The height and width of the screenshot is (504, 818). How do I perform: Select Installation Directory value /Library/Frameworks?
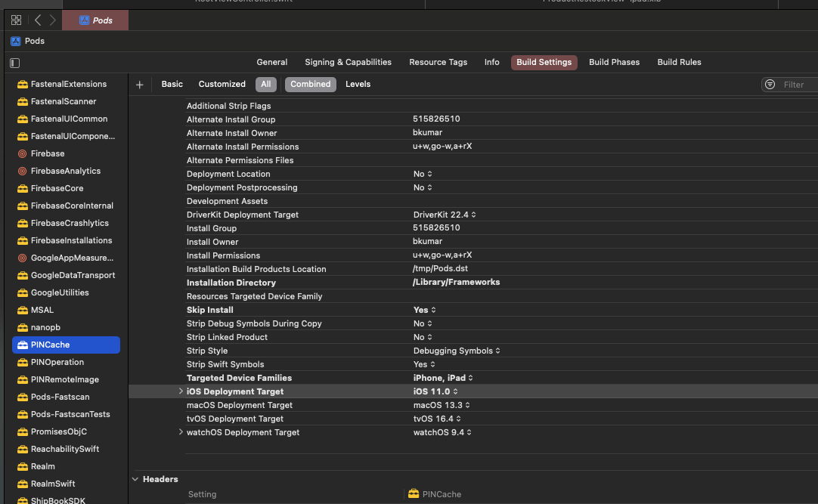click(456, 282)
